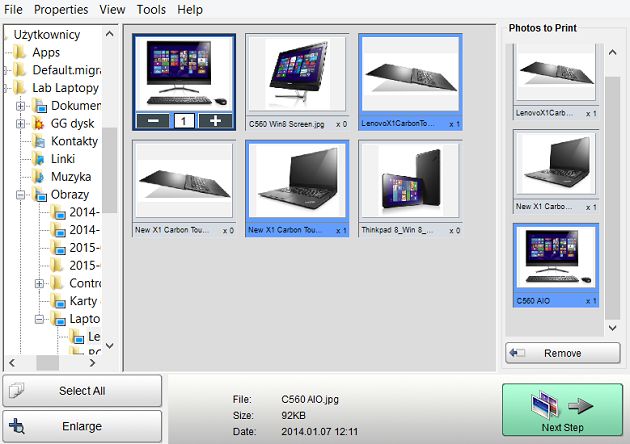
Task: Increase print count with plus button
Action: coord(215,121)
